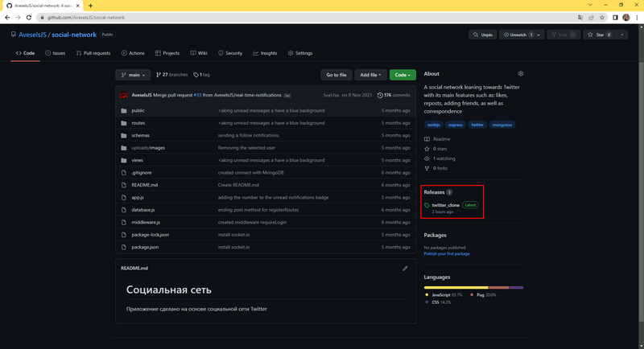The width and height of the screenshot is (644, 349).
Task: Open the Wiki tab
Action: pos(199,53)
